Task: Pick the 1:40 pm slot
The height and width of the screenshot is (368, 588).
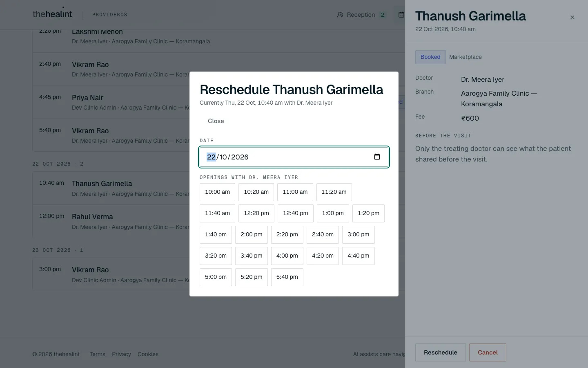Action: 216,235
